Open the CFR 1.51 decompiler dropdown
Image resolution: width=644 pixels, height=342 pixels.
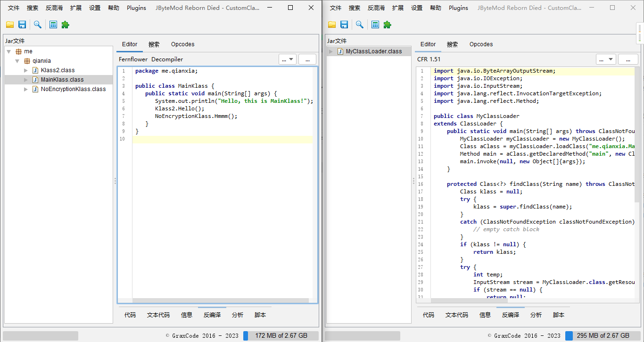click(x=606, y=59)
